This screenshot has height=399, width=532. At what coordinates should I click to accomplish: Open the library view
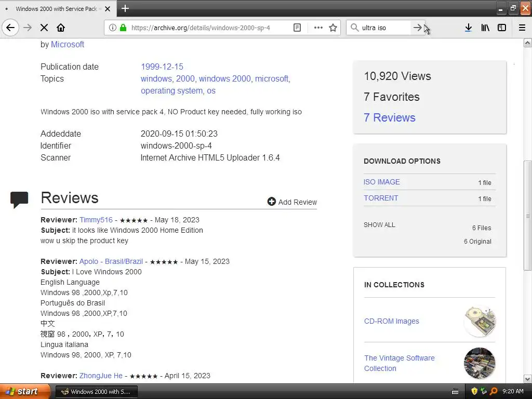[x=485, y=28]
